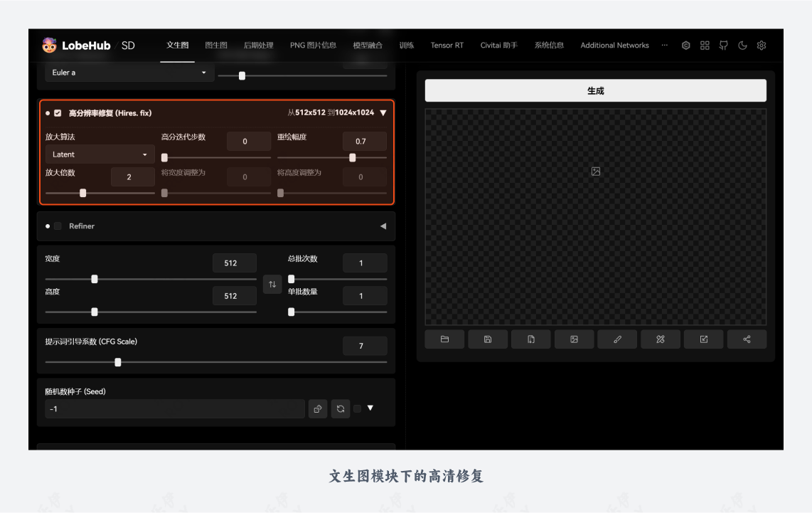Image resolution: width=812 pixels, height=513 pixels.
Task: Click the zip file icon below preview
Action: tap(531, 339)
